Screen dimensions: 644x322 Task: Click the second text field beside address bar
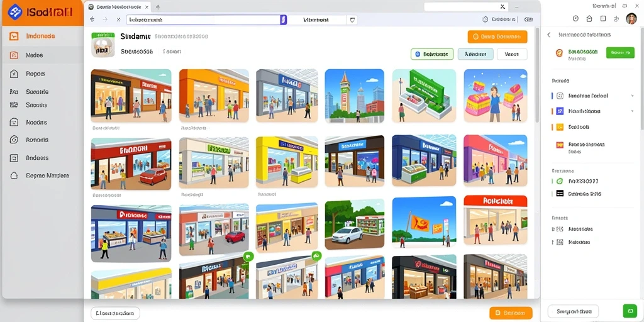point(317,19)
